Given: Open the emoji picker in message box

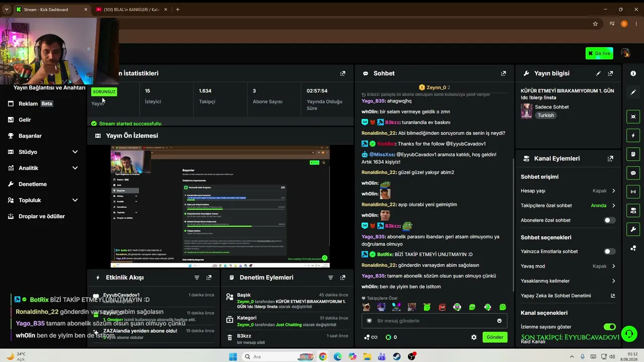Looking at the screenshot, I should pyautogui.click(x=499, y=321).
